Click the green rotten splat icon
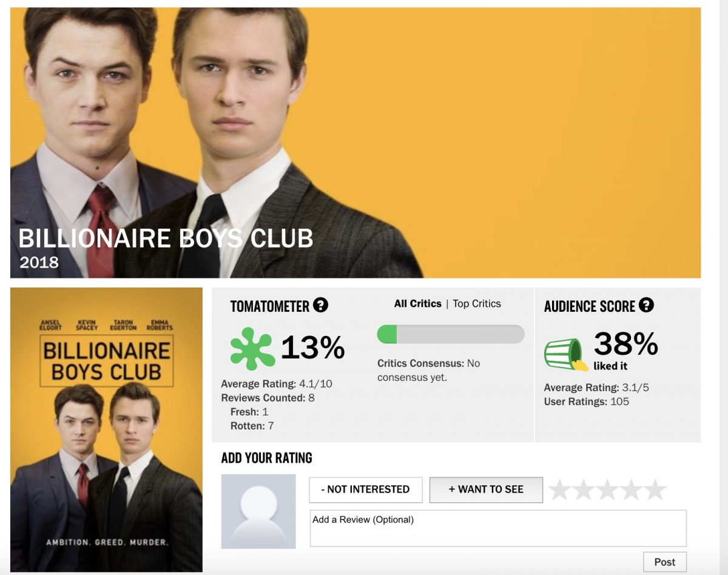This screenshot has width=728, height=575. point(252,349)
